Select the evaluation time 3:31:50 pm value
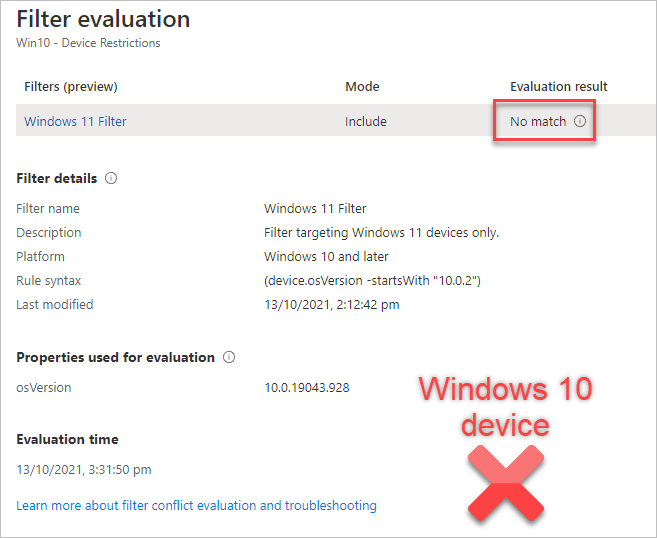The image size is (657, 538). [x=84, y=470]
